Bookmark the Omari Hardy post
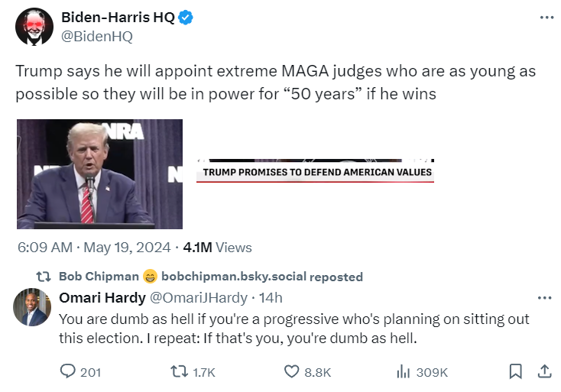 (x=515, y=372)
